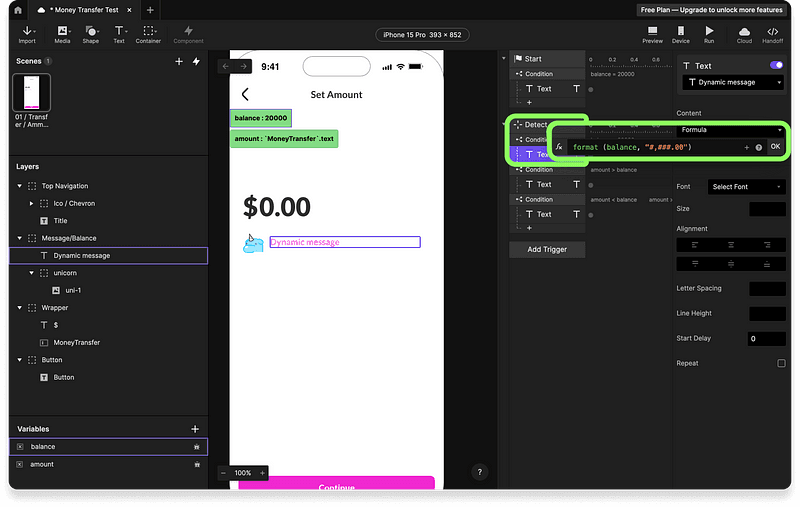Screen dimensions: 800x507
Task: Click the fx formula icon
Action: [x=559, y=147]
